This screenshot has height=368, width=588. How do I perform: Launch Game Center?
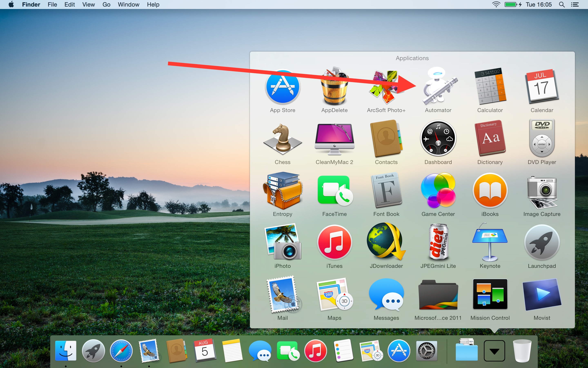(438, 190)
